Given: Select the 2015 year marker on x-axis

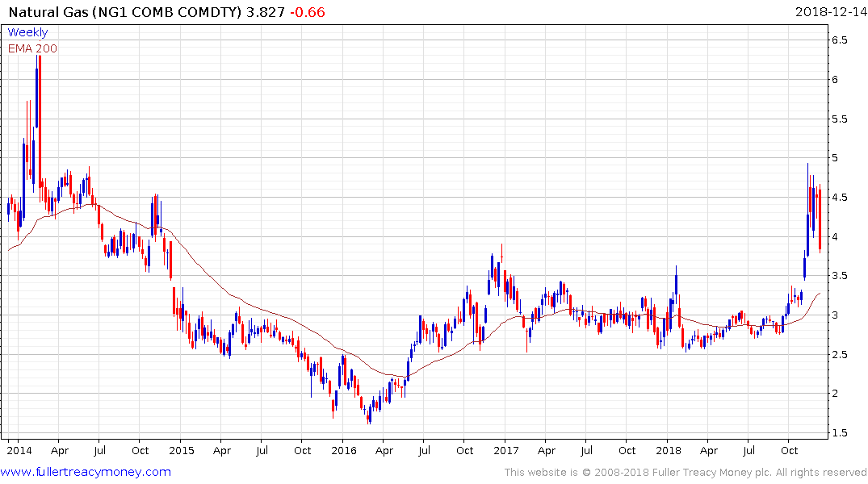Looking at the screenshot, I should pyautogui.click(x=182, y=450).
